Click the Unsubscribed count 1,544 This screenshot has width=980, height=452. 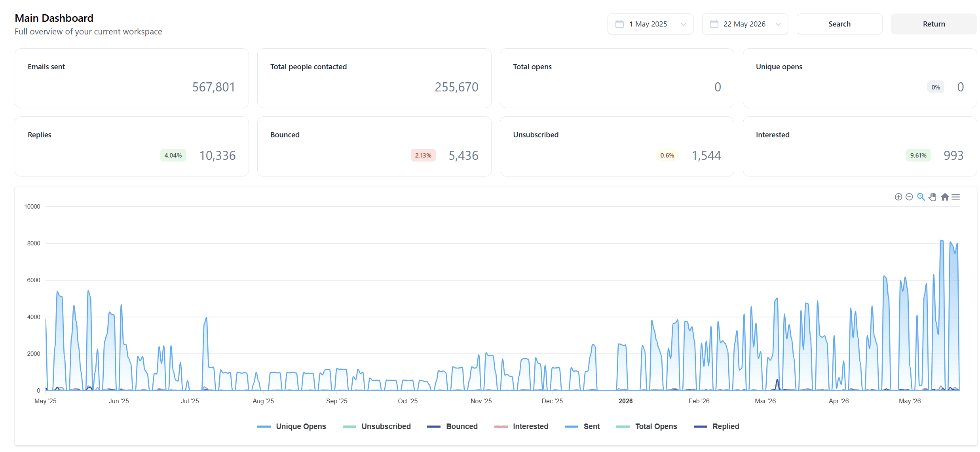(x=706, y=156)
